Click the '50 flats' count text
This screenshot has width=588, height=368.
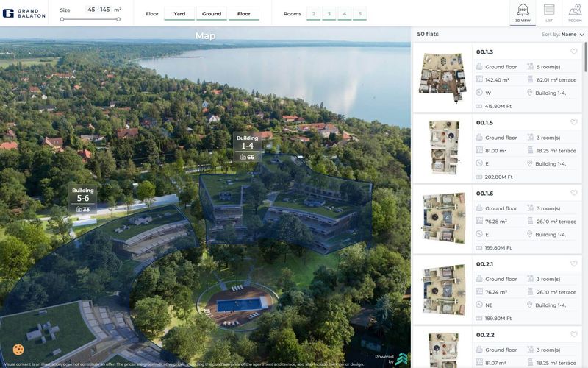[428, 34]
